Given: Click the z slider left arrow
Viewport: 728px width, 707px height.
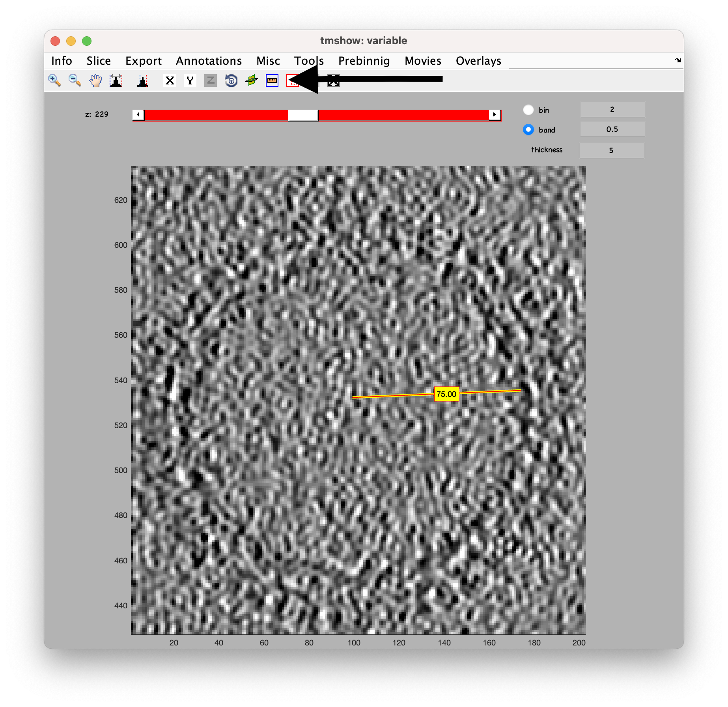Looking at the screenshot, I should (138, 115).
